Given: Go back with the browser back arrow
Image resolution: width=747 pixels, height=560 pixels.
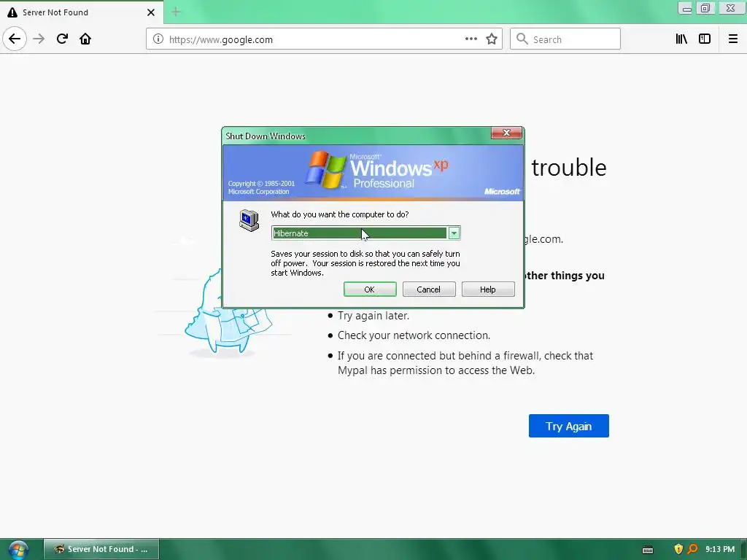Looking at the screenshot, I should coord(15,39).
